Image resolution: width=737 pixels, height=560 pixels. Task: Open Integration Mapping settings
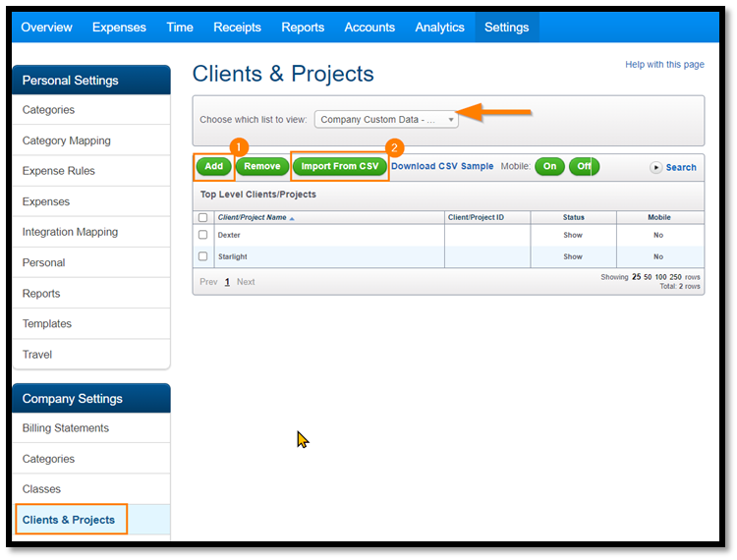(91, 232)
